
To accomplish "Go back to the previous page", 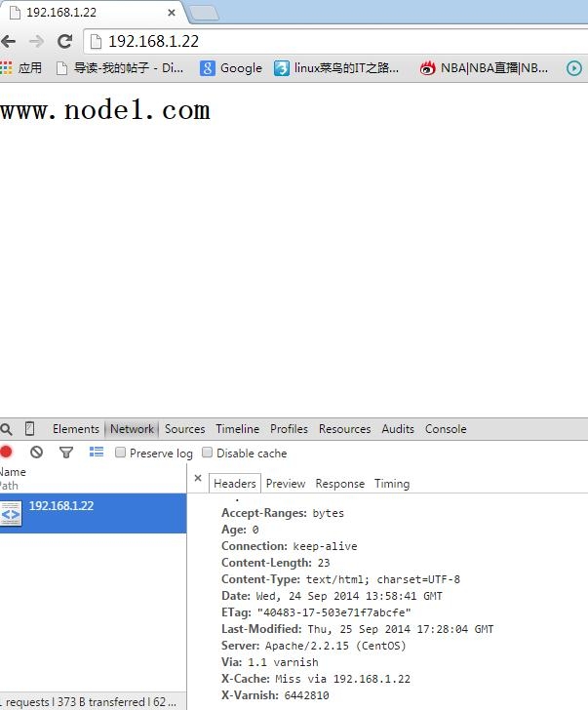I will click(x=9, y=42).
